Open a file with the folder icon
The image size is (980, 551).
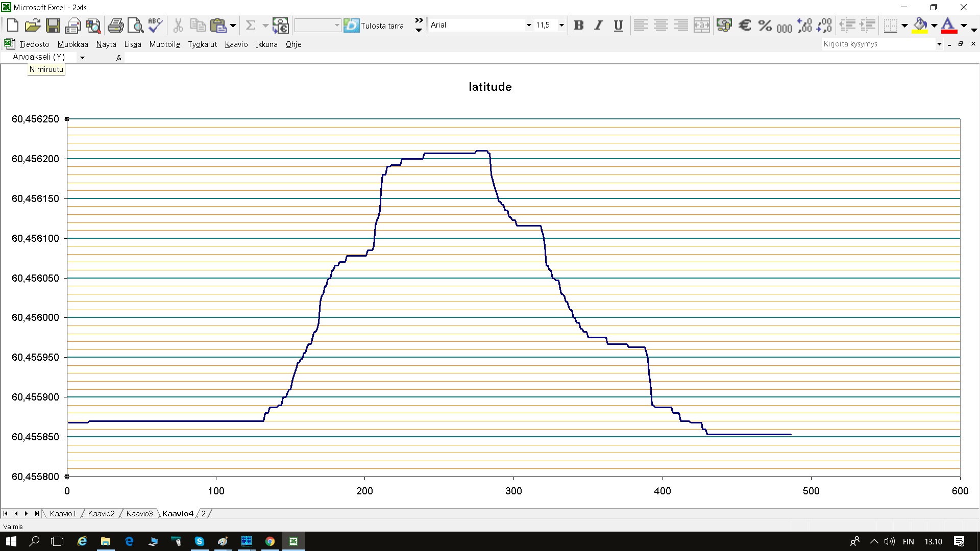pyautogui.click(x=33, y=25)
